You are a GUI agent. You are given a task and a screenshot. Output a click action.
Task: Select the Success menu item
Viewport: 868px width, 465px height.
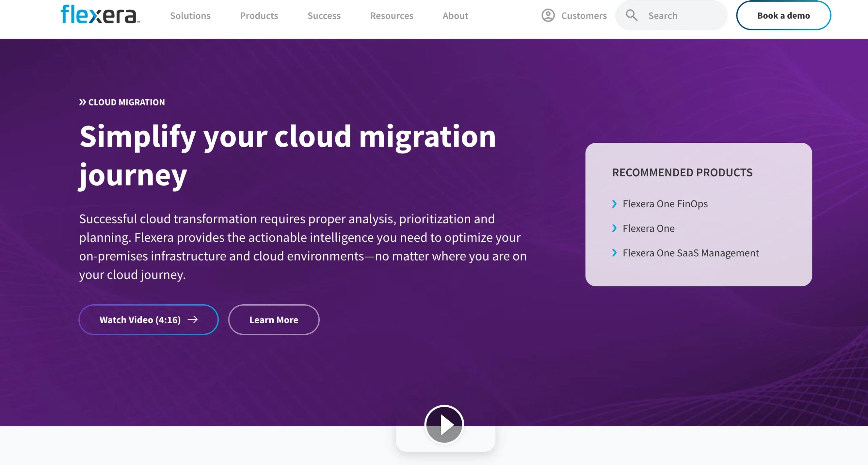pos(324,15)
